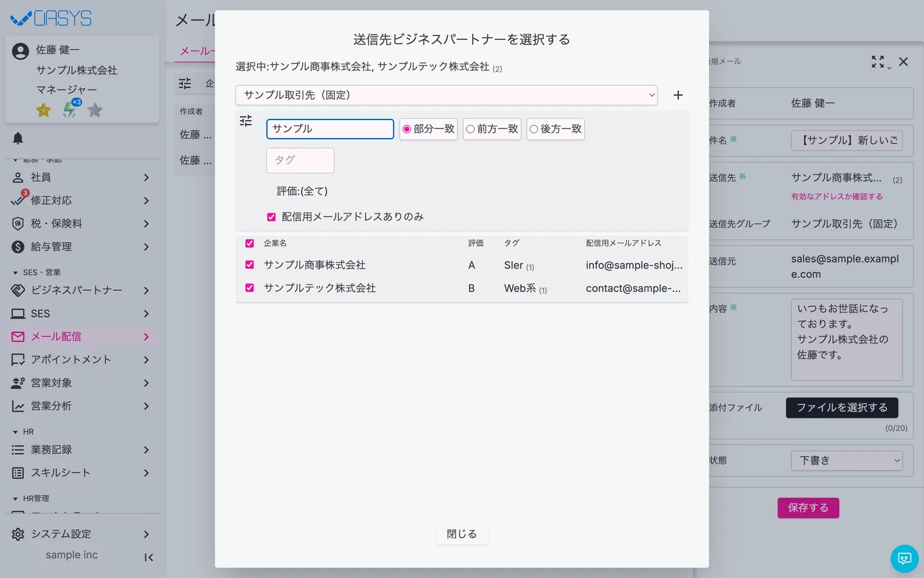This screenshot has width=924, height=578.
Task: Toggle the select-all checkbox in table header
Action: click(x=250, y=243)
